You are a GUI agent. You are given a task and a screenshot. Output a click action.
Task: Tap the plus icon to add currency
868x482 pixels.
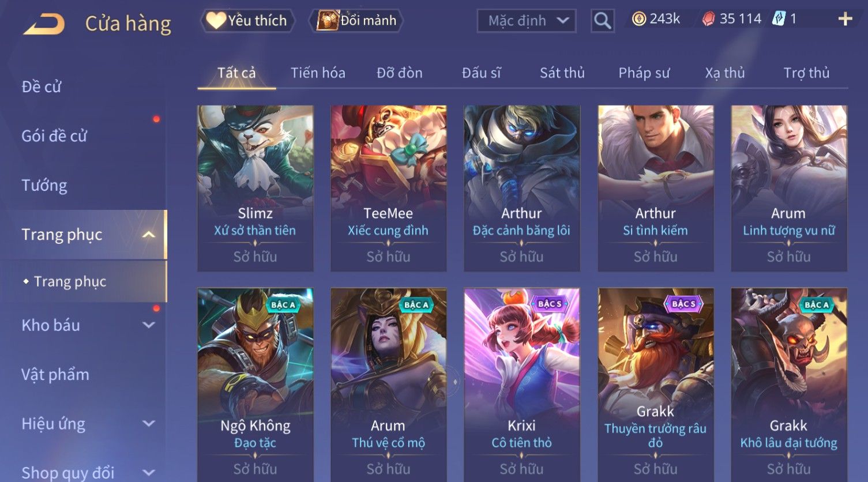845,19
